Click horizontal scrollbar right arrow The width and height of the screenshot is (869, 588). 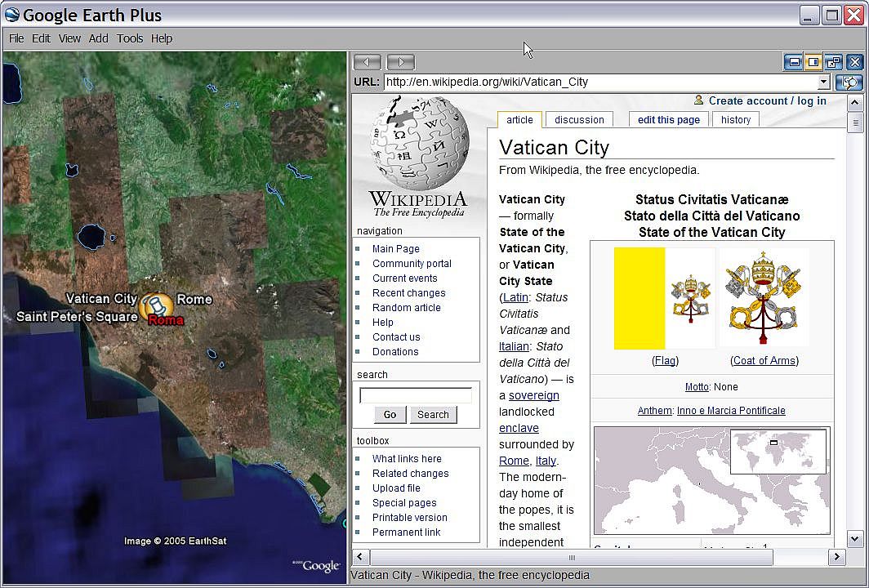tap(836, 557)
